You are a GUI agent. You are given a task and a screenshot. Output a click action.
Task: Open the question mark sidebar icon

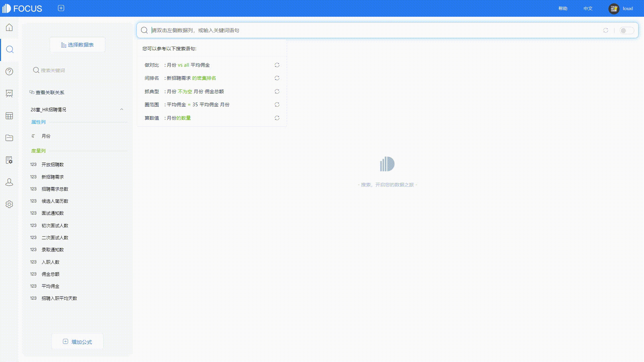point(9,71)
